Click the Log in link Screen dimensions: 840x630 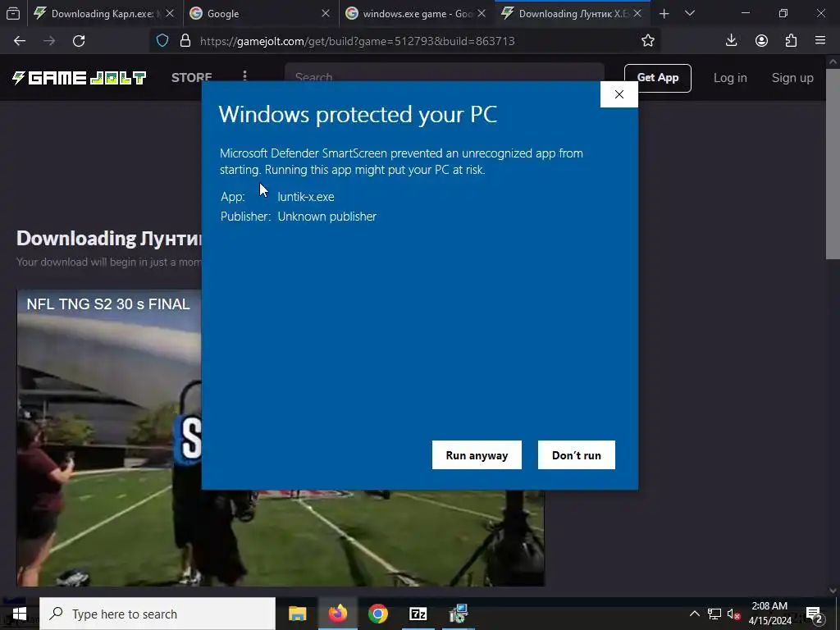click(729, 78)
